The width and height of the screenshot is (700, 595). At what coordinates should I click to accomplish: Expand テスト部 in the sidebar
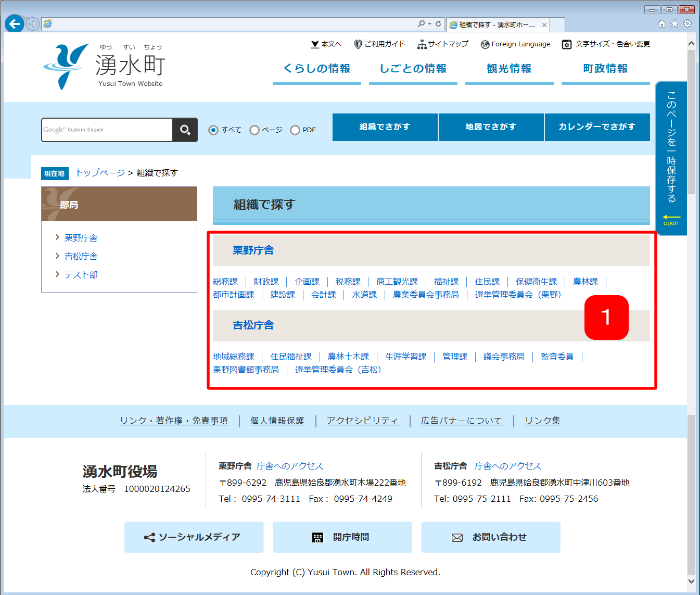[x=81, y=274]
